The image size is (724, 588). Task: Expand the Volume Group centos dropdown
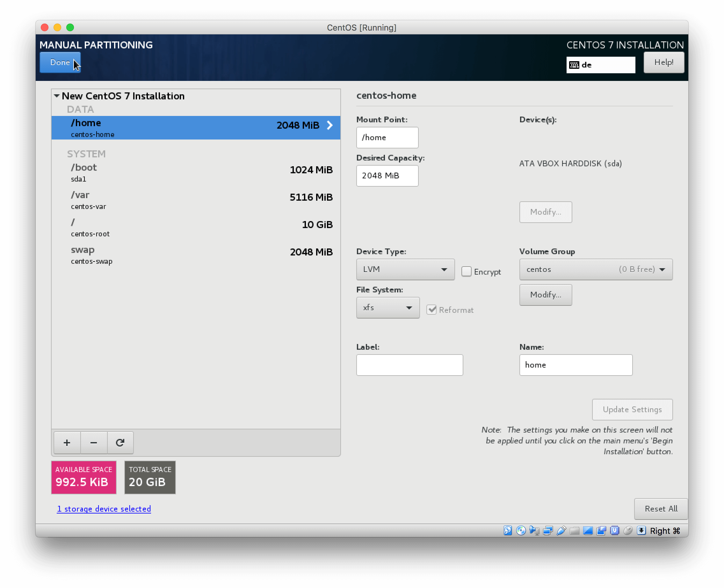point(664,269)
